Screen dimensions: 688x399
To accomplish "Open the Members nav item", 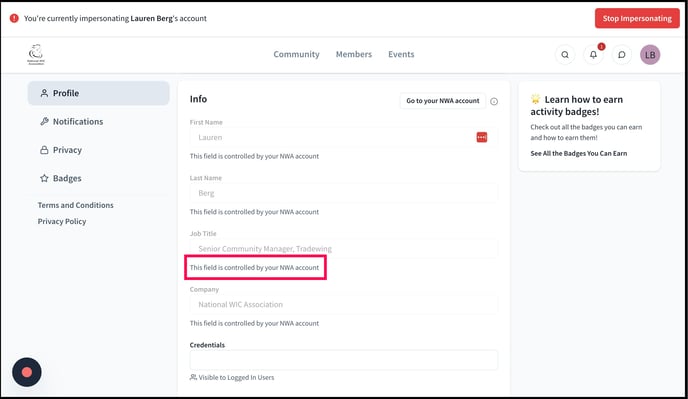I will click(x=354, y=54).
